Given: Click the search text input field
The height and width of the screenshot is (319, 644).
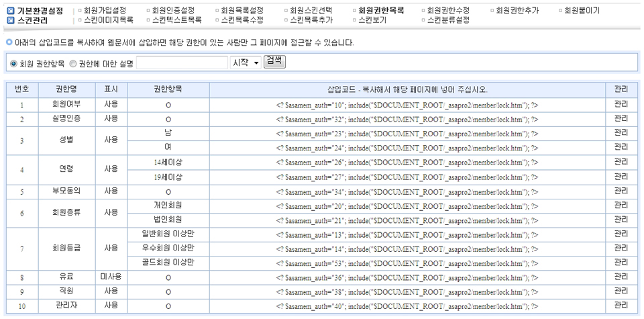Looking at the screenshot, I should coord(182,62).
